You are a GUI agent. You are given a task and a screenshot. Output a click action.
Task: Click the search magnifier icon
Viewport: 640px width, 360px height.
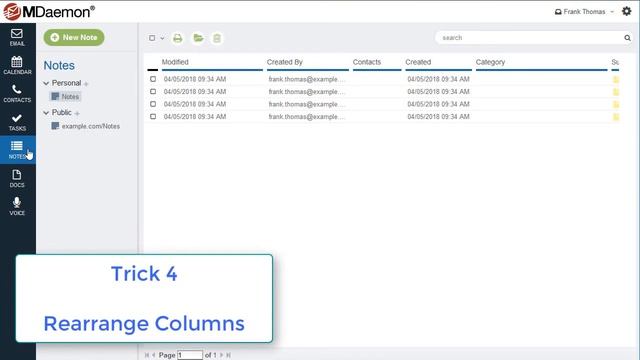(x=627, y=38)
